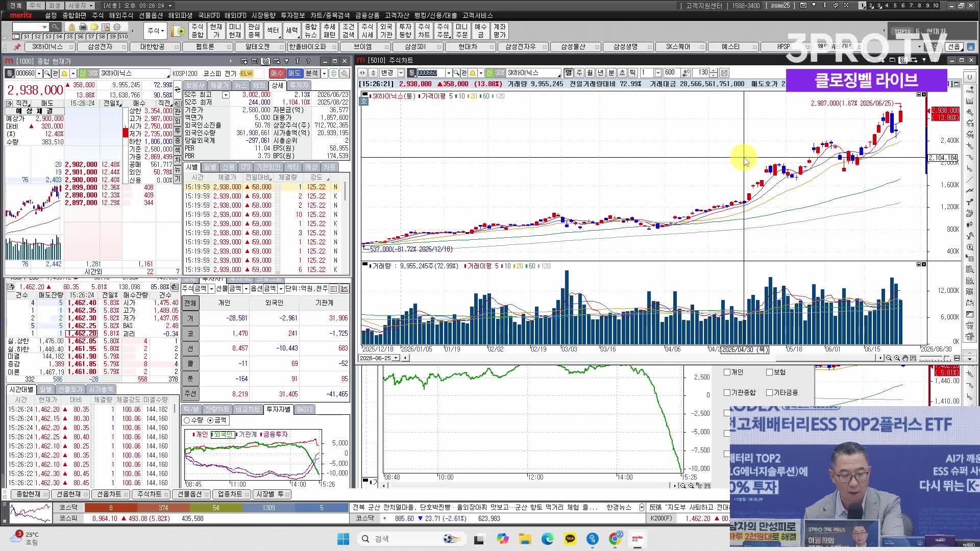980x551 pixels.
Task: Open the 해외주식 menu
Action: point(121,16)
